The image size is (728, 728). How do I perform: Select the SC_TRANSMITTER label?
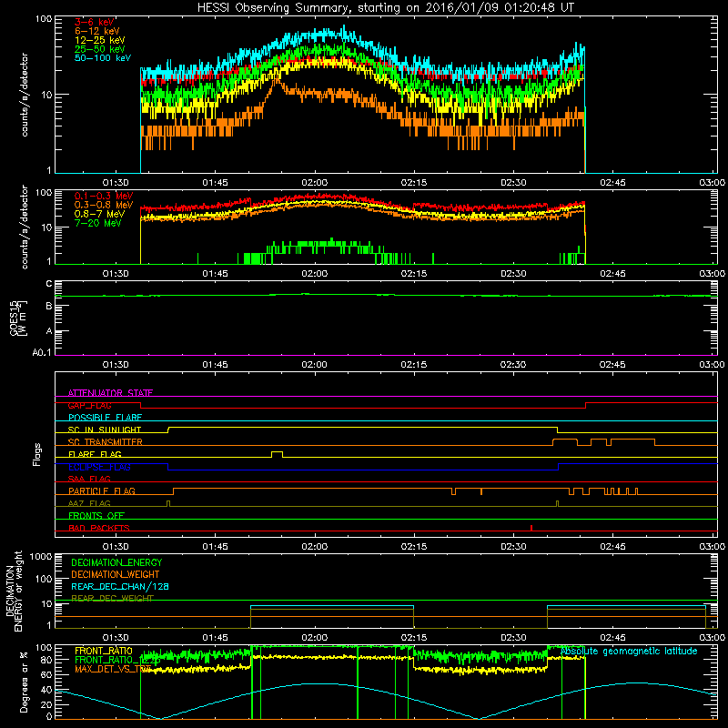[x=106, y=442]
